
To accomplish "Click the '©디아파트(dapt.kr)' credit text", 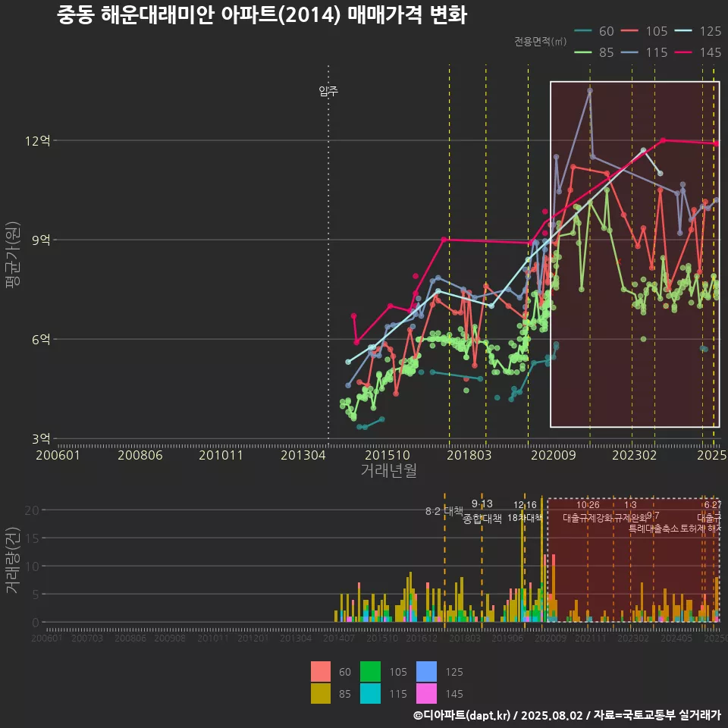I will tap(462, 715).
